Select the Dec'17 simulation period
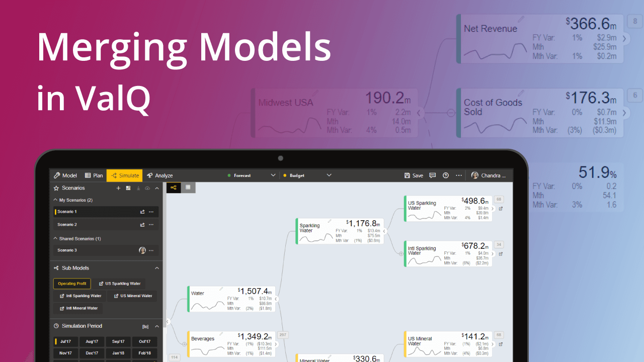644x362 pixels. point(92,353)
